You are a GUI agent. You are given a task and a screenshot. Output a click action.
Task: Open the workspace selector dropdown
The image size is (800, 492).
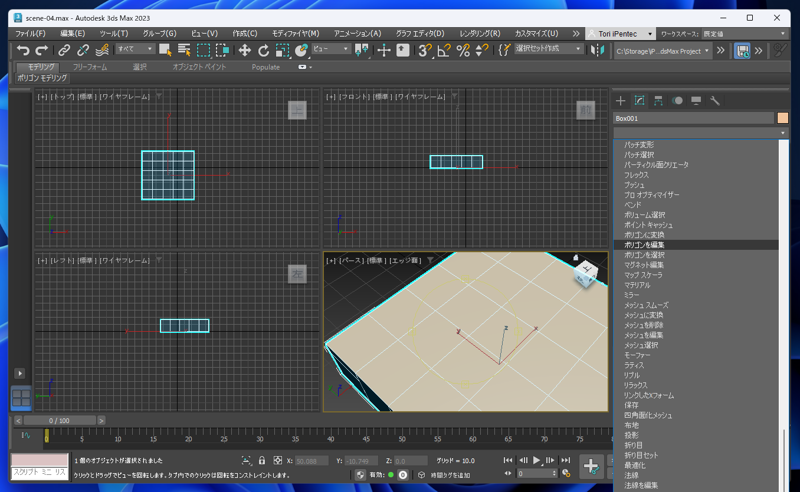click(x=745, y=34)
